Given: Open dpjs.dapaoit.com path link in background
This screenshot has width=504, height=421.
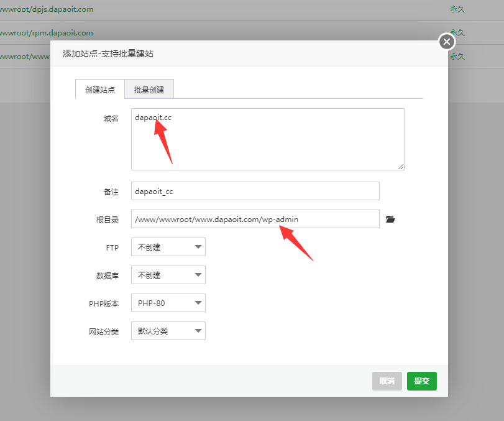Looking at the screenshot, I should [47, 9].
